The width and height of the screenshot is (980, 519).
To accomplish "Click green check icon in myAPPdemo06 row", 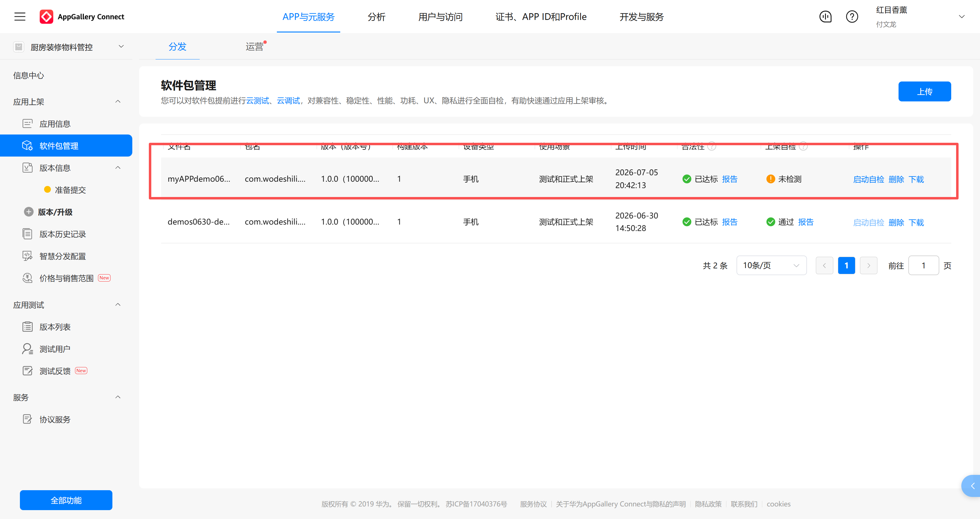I will click(x=687, y=179).
